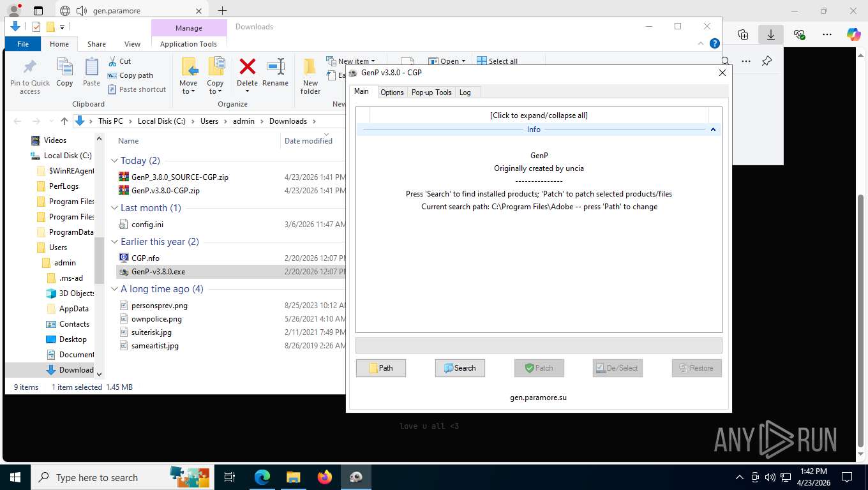Open the Log tab in GenP
The width and height of the screenshot is (868, 490).
tap(465, 93)
